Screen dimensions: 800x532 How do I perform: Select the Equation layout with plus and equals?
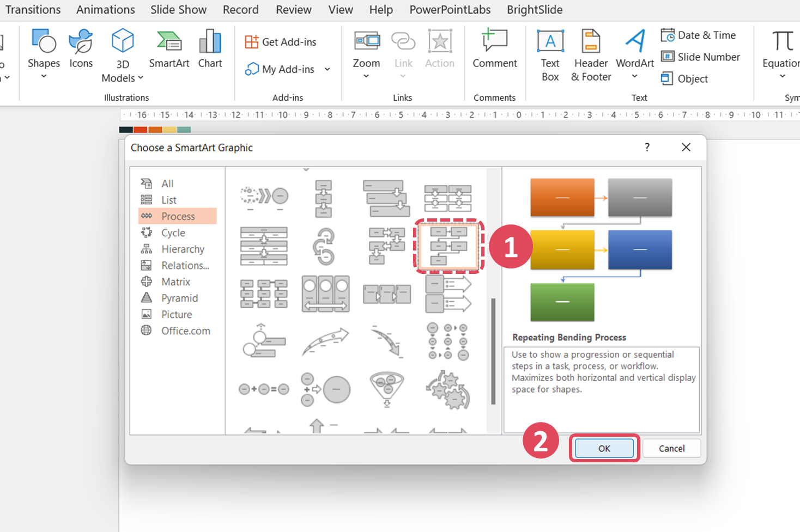point(264,389)
